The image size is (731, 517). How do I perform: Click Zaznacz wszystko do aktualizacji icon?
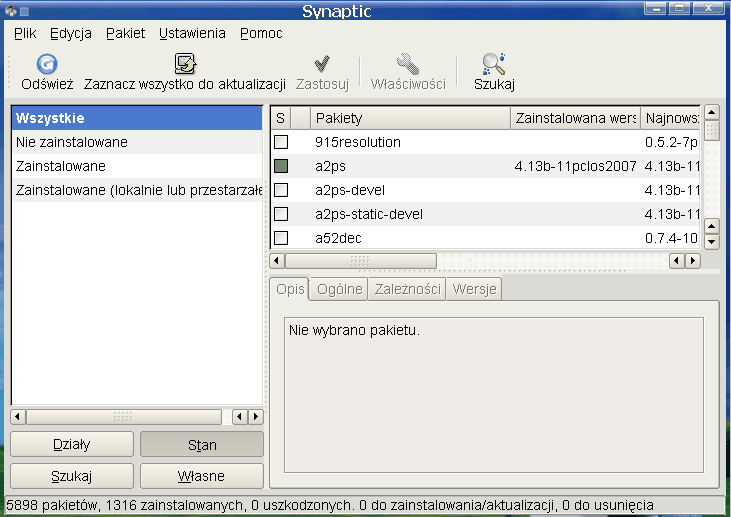[x=185, y=64]
